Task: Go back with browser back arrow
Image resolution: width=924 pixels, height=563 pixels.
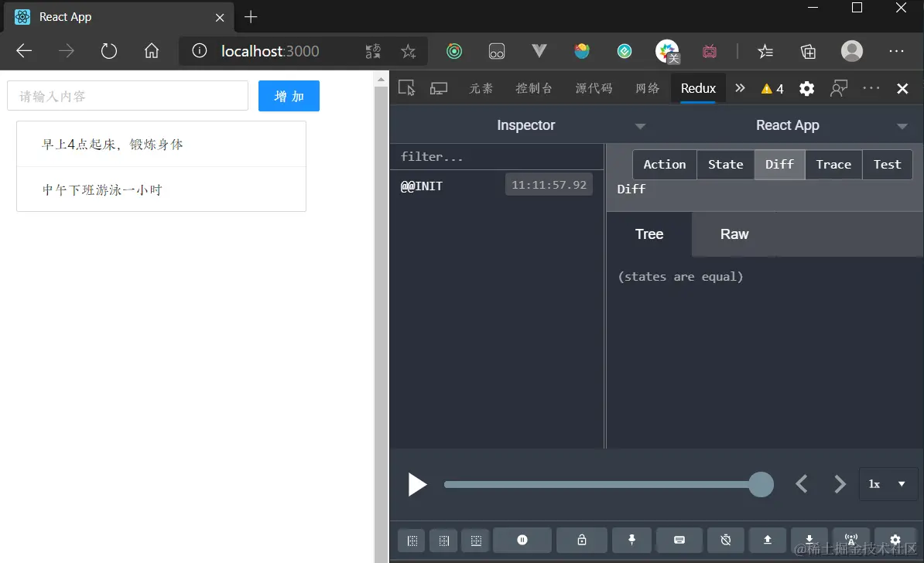Action: [x=24, y=51]
